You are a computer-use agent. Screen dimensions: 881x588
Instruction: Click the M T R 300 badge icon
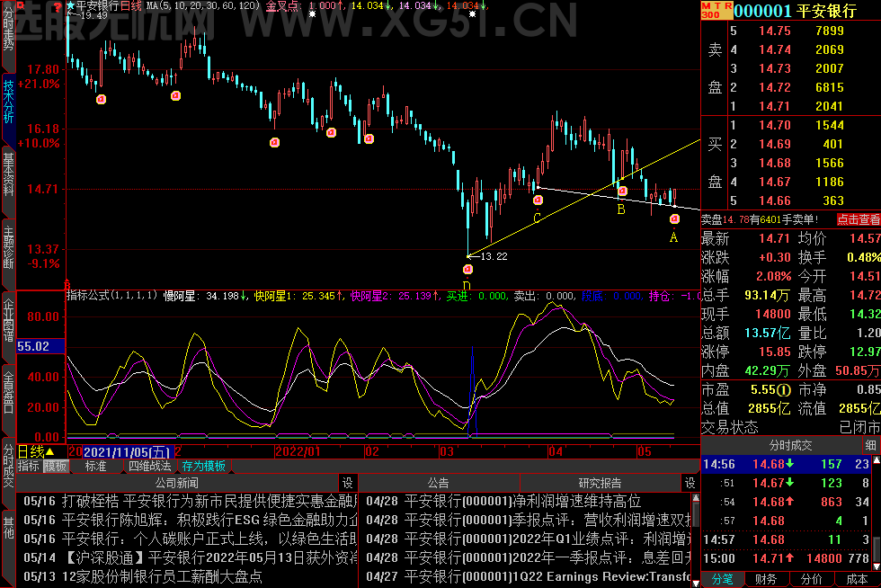click(716, 10)
